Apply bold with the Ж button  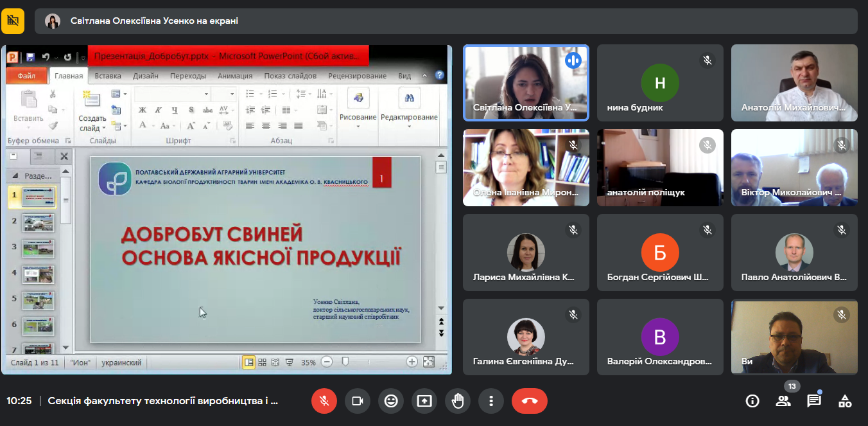[x=143, y=110]
